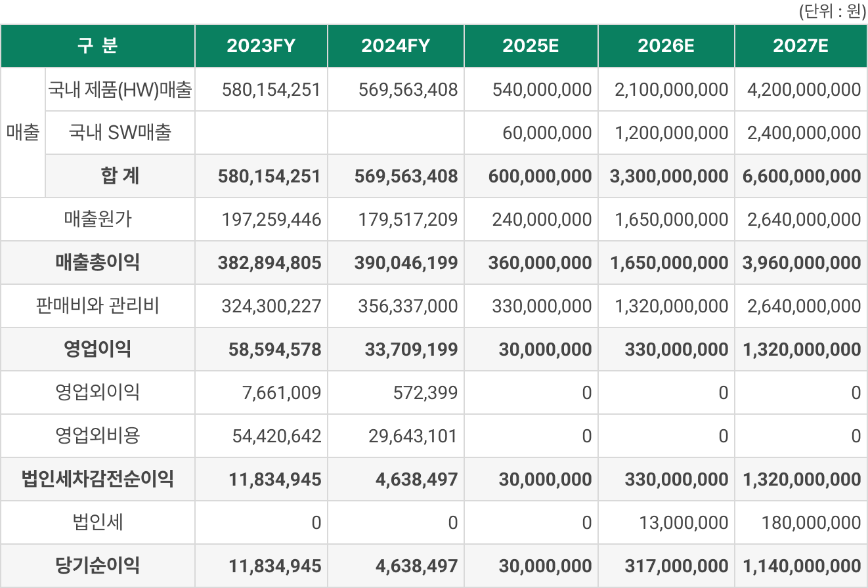Select the 매출총이익 row label
Viewport: 868px width, 588px height.
point(98,262)
